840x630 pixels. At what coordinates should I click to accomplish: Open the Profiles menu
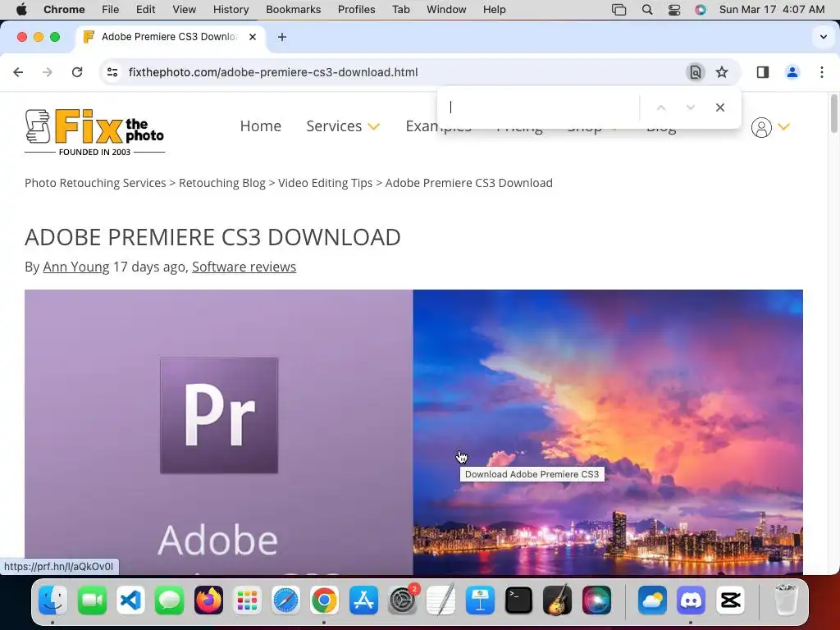point(356,10)
